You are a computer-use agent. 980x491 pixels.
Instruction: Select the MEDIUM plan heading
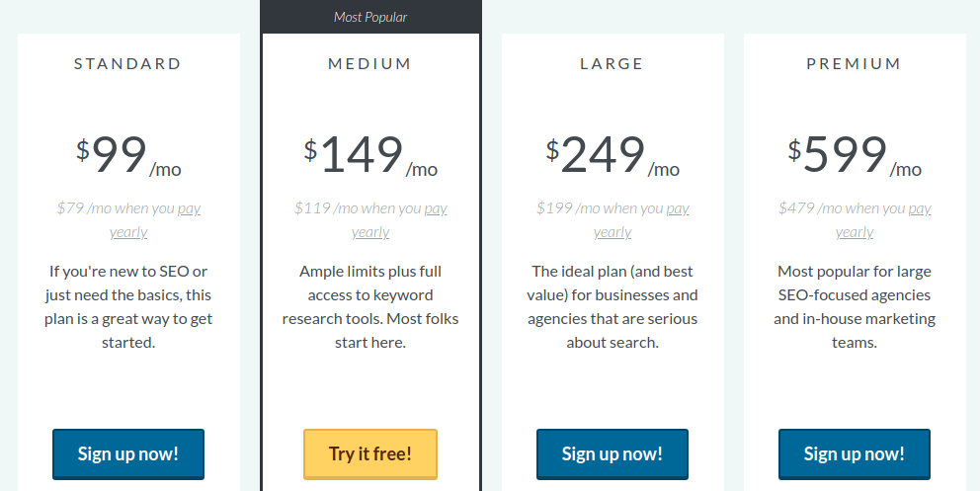coord(370,63)
